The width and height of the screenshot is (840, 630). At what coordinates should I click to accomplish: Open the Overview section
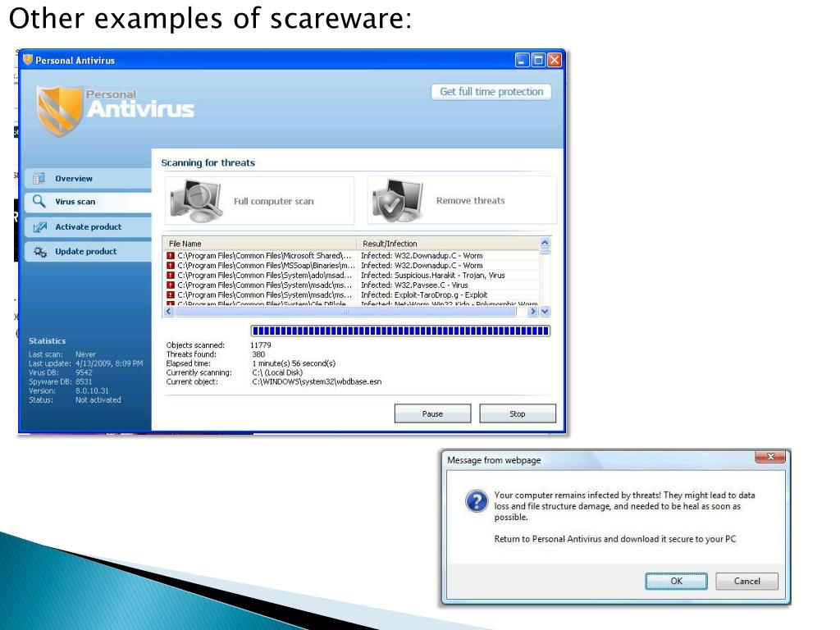click(x=88, y=178)
